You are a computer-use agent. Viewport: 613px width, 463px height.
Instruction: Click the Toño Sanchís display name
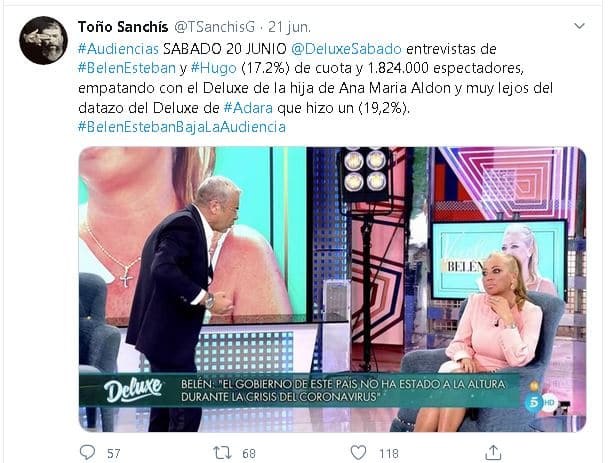[123, 27]
